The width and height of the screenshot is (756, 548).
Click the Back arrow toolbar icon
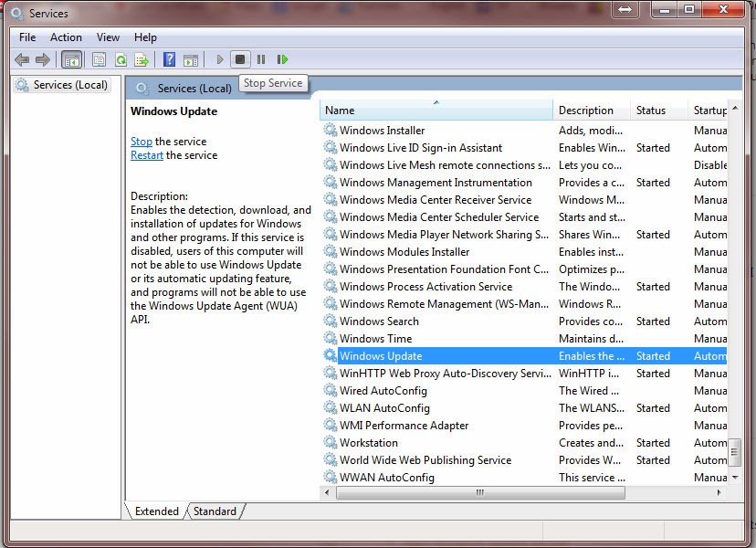click(x=22, y=59)
